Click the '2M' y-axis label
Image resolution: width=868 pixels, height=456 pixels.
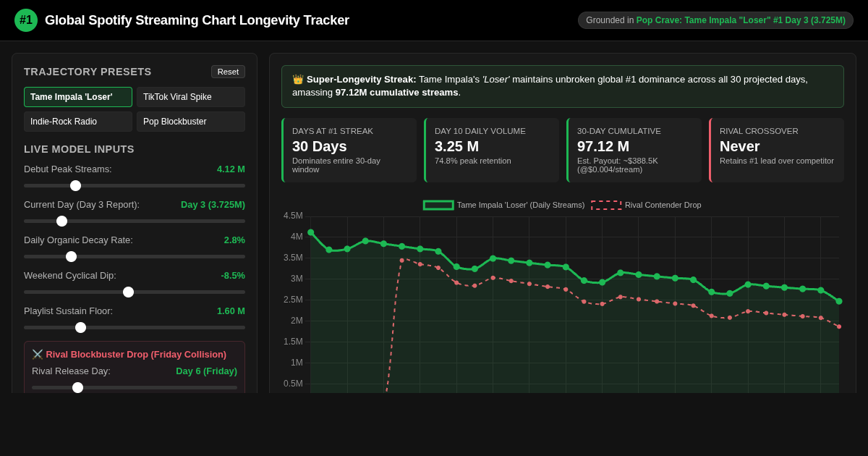tap(297, 321)
